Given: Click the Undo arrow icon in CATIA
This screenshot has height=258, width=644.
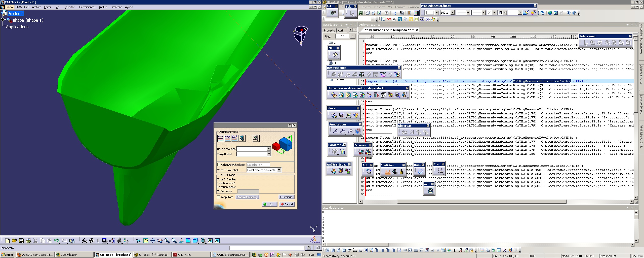Looking at the screenshot, I should click(57, 241).
